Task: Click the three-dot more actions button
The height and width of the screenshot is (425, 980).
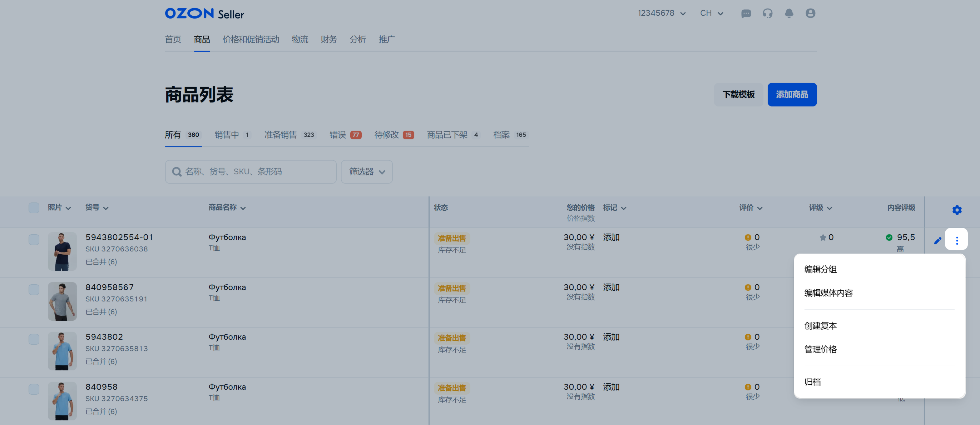Action: [x=956, y=240]
